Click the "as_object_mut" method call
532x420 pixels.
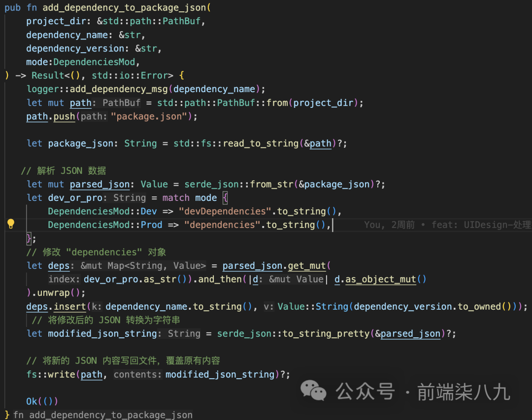point(381,279)
